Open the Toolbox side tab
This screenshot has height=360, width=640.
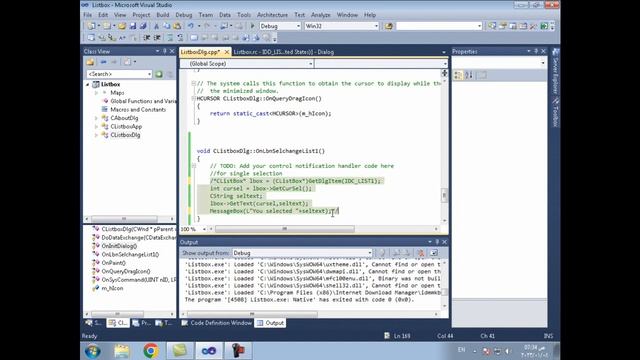556,111
